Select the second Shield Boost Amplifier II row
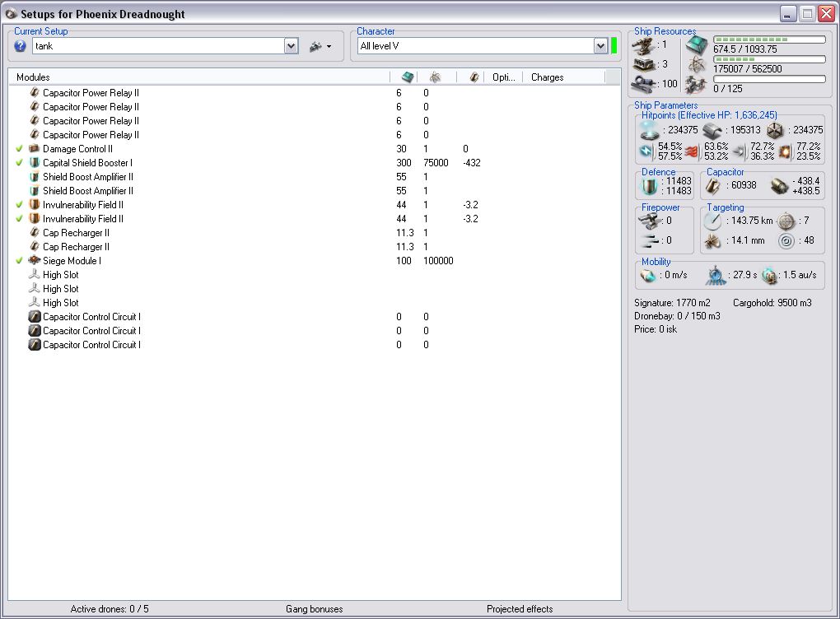 (314, 191)
